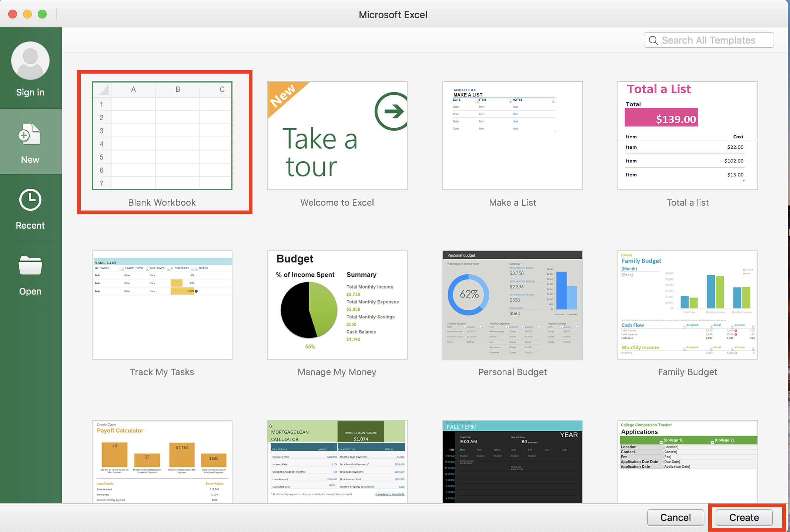The image size is (790, 532).
Task: Choose the Mortgage Loan Calculator template
Action: click(337, 462)
